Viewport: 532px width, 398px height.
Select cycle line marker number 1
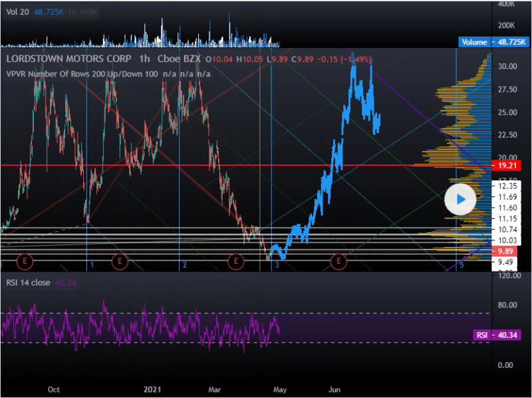[x=92, y=265]
